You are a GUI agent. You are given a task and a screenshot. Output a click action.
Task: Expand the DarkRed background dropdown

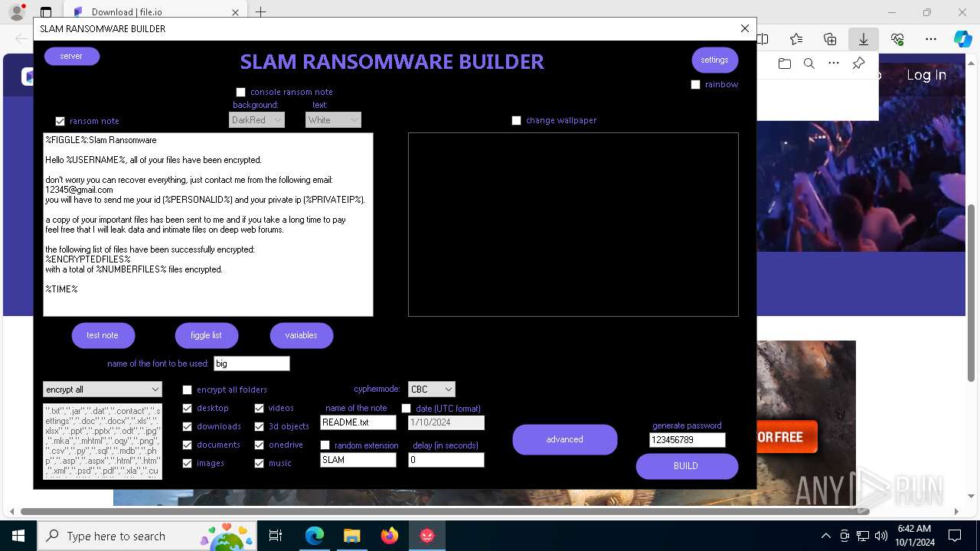click(256, 120)
